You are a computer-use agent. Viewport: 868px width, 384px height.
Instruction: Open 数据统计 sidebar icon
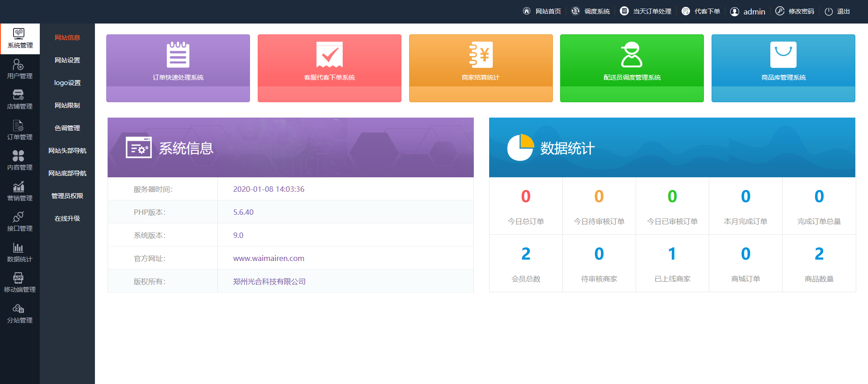click(x=19, y=252)
